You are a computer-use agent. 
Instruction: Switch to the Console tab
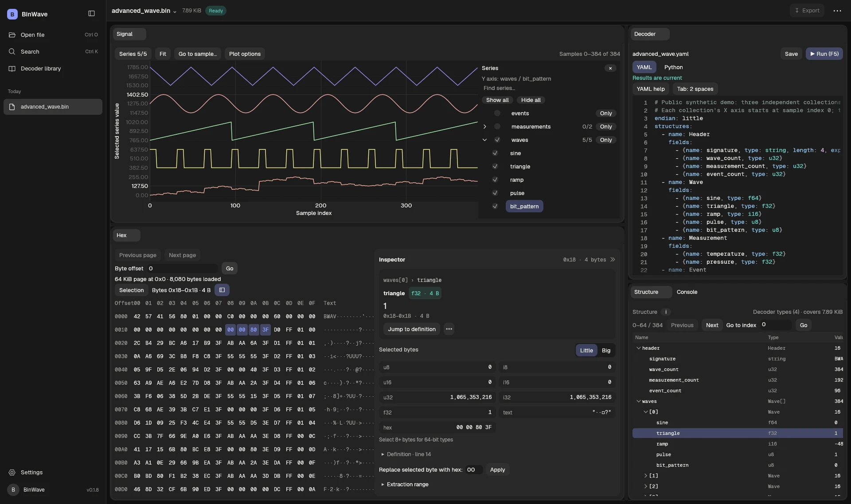coord(687,292)
